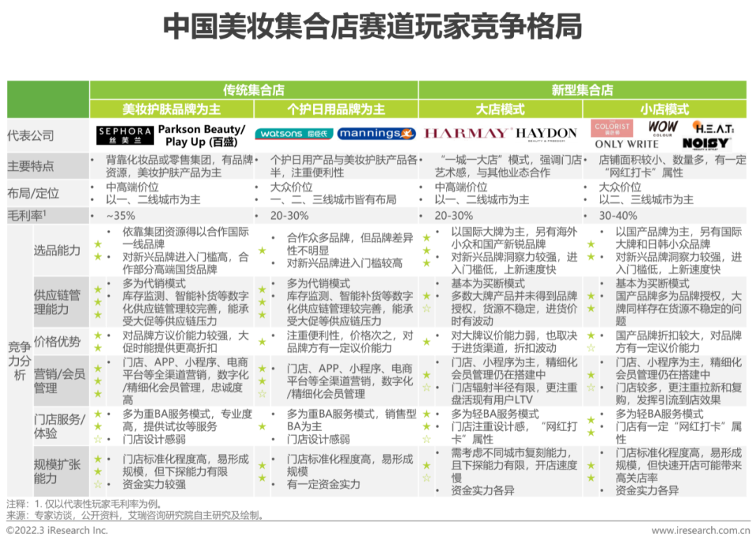Select the text 依靠集团资源得以合作国际一线品牌
The width and height of the screenshot is (756, 545).
(x=185, y=238)
